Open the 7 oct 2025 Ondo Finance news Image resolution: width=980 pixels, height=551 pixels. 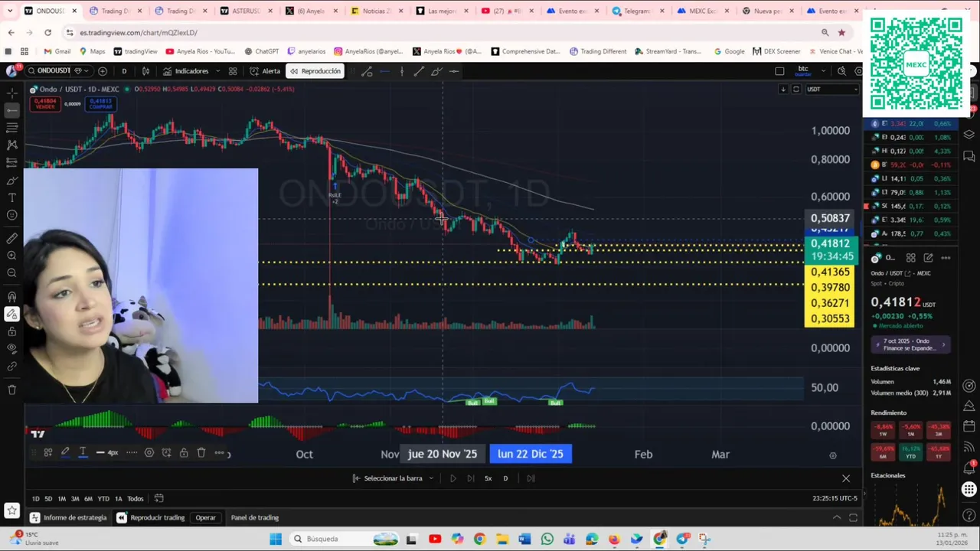click(x=910, y=344)
